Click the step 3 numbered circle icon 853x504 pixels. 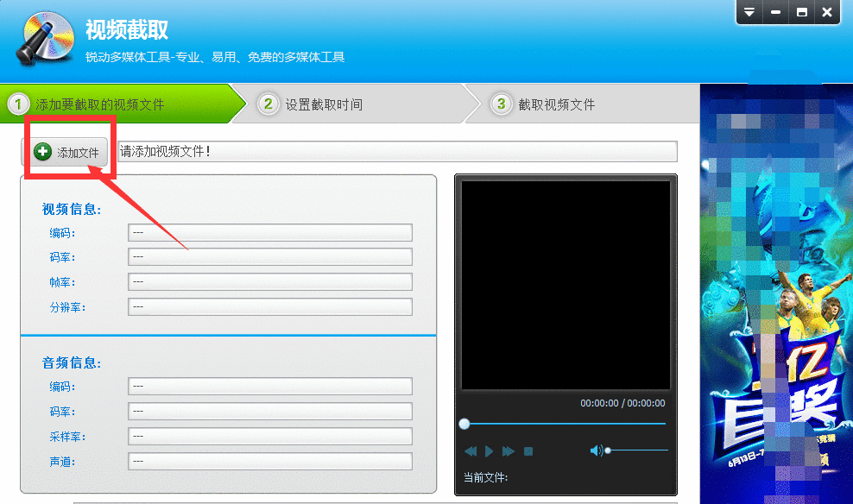(501, 103)
